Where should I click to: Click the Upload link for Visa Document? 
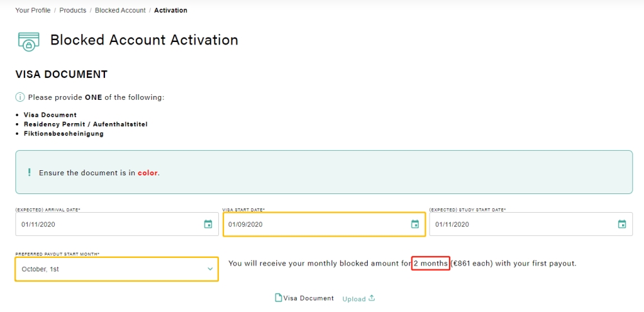[354, 299]
